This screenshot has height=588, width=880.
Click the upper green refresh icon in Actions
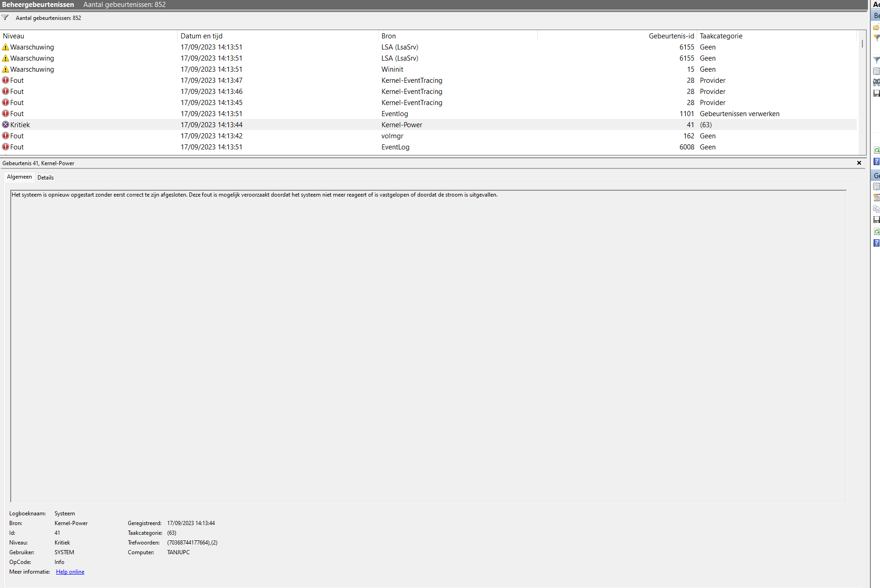(x=876, y=150)
